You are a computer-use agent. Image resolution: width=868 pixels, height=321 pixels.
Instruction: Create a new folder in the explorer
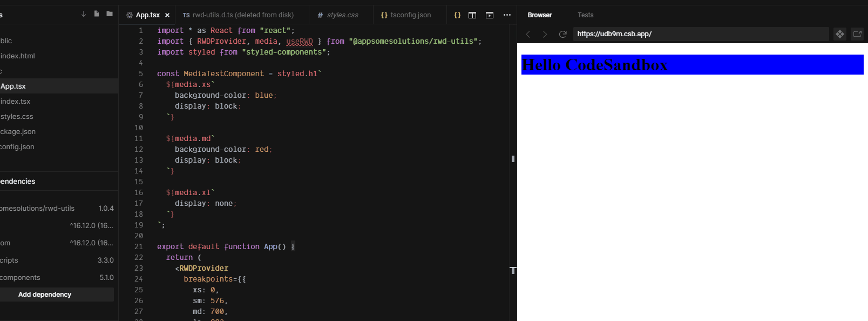pos(110,14)
